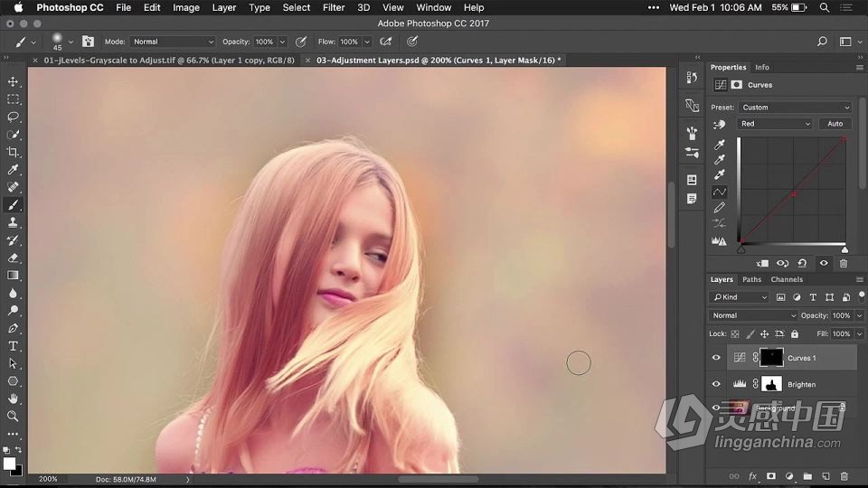The height and width of the screenshot is (488, 868).
Task: Select the Dodge tool
Action: point(13,310)
